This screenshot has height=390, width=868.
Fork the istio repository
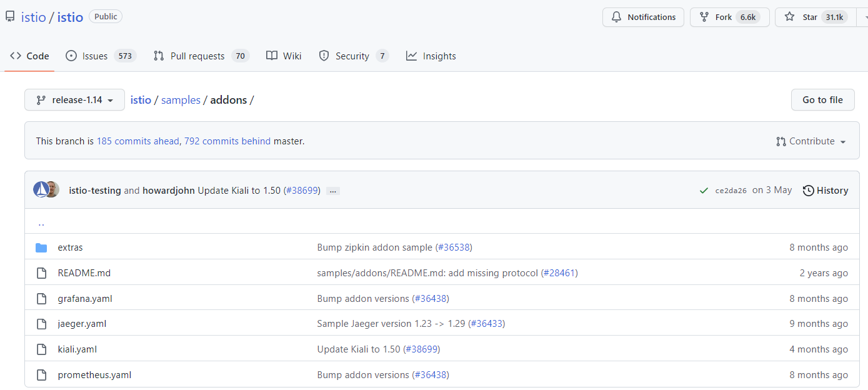729,17
